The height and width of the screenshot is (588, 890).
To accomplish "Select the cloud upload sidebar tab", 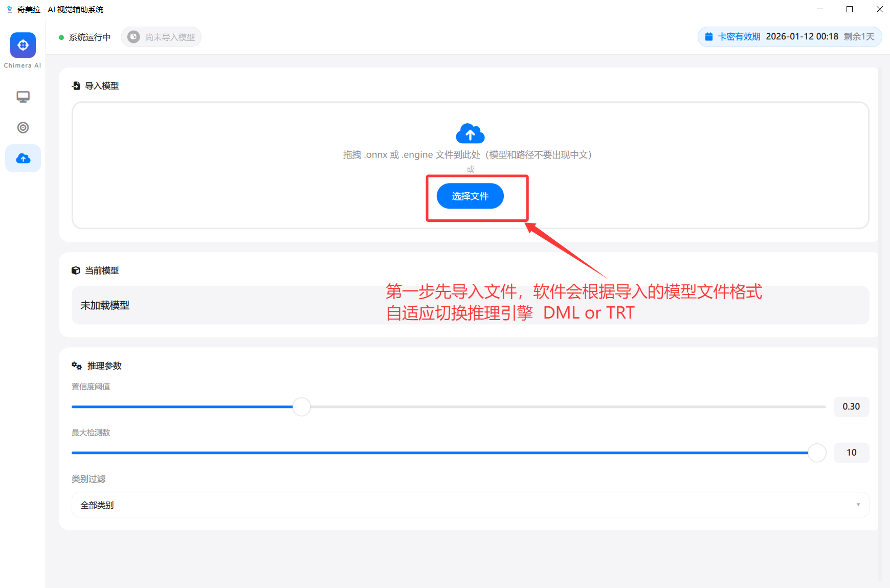I will click(x=23, y=159).
